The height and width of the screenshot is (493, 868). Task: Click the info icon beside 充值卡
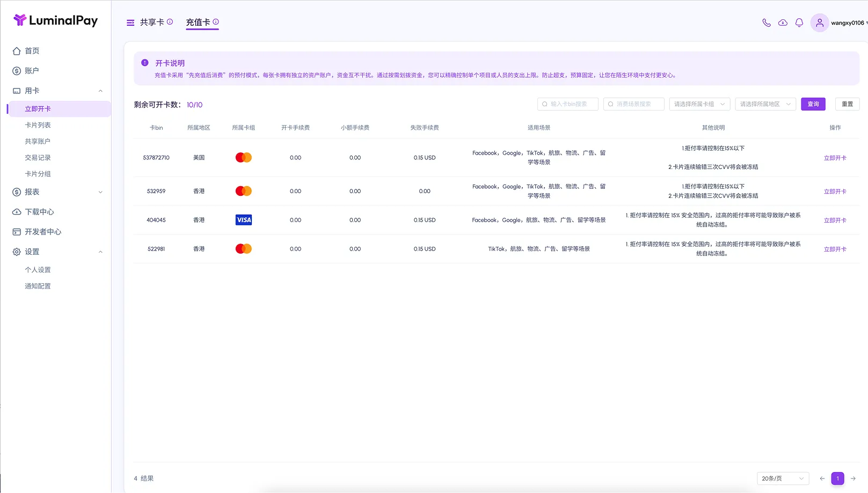[216, 22]
